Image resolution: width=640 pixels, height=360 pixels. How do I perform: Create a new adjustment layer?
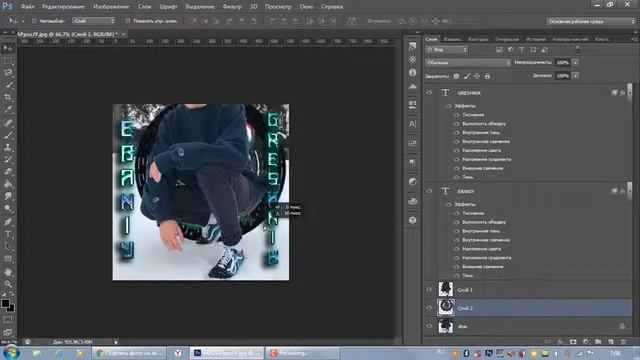click(586, 342)
